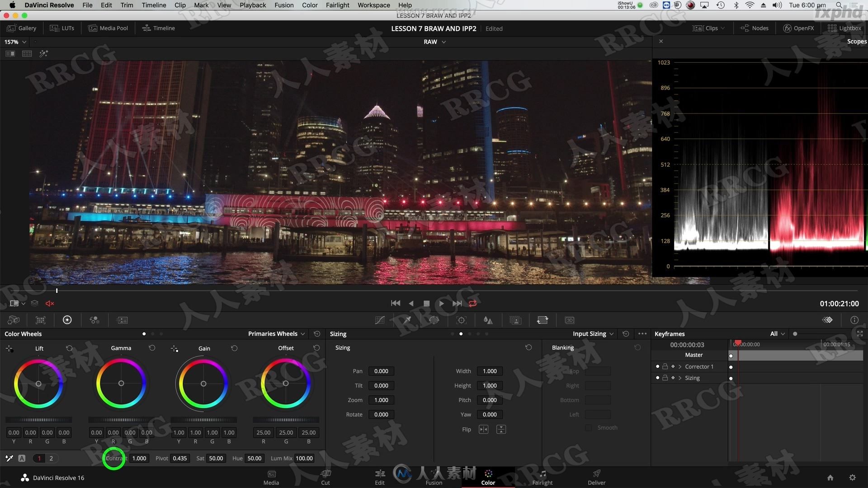Open the Lightbox view

coord(844,28)
